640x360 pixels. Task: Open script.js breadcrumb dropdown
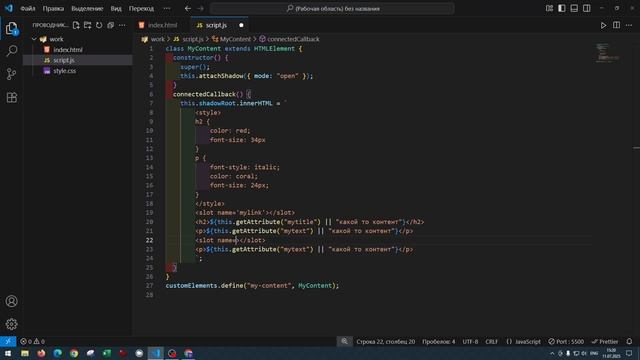193,39
